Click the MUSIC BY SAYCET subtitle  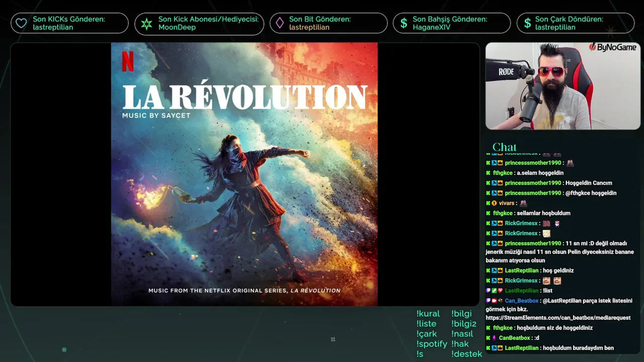[x=156, y=116]
